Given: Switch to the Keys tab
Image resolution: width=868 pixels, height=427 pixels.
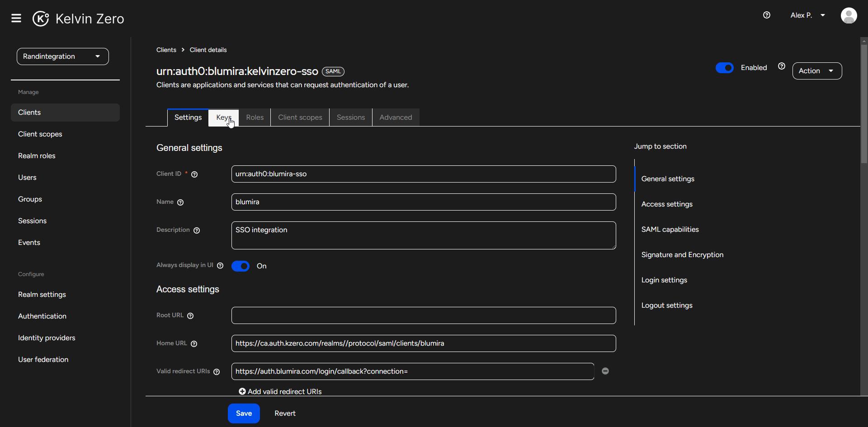Looking at the screenshot, I should pos(223,117).
